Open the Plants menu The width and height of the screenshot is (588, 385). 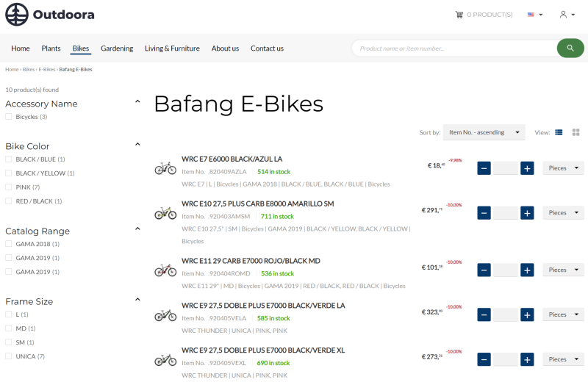click(51, 48)
